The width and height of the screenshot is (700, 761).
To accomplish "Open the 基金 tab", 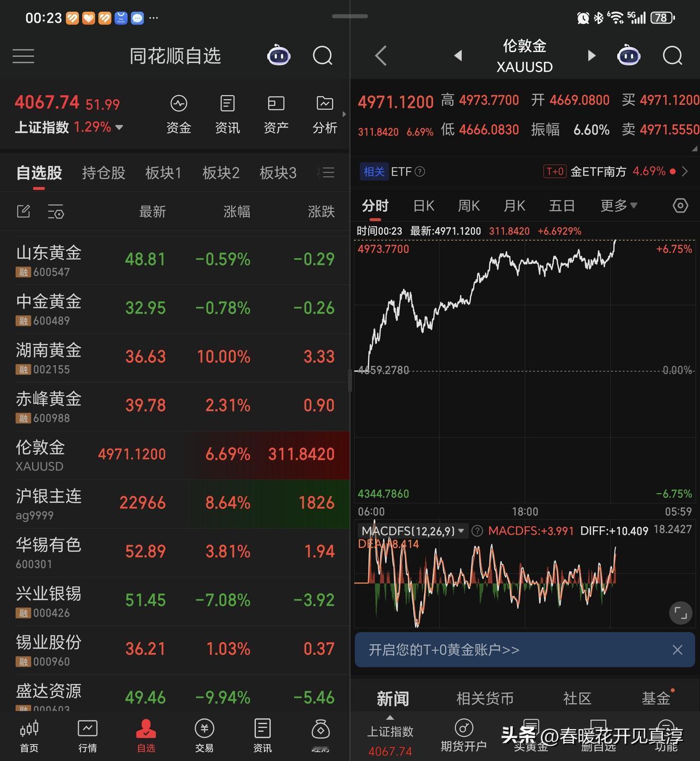I will click(x=656, y=699).
